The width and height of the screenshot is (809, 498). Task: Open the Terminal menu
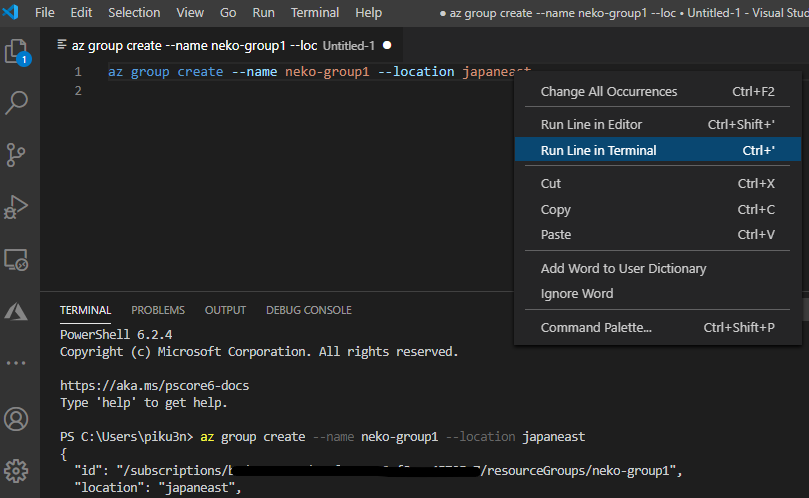coord(315,12)
